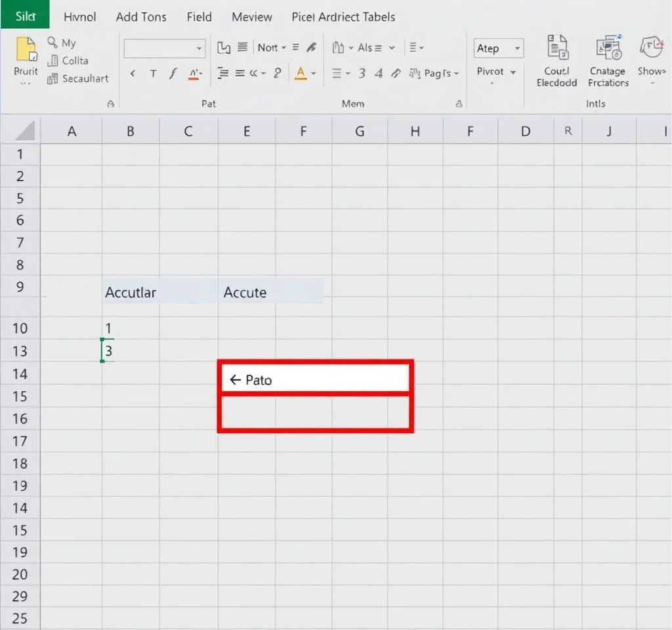
Task: Select the Accutlar header cell
Action: point(131,292)
